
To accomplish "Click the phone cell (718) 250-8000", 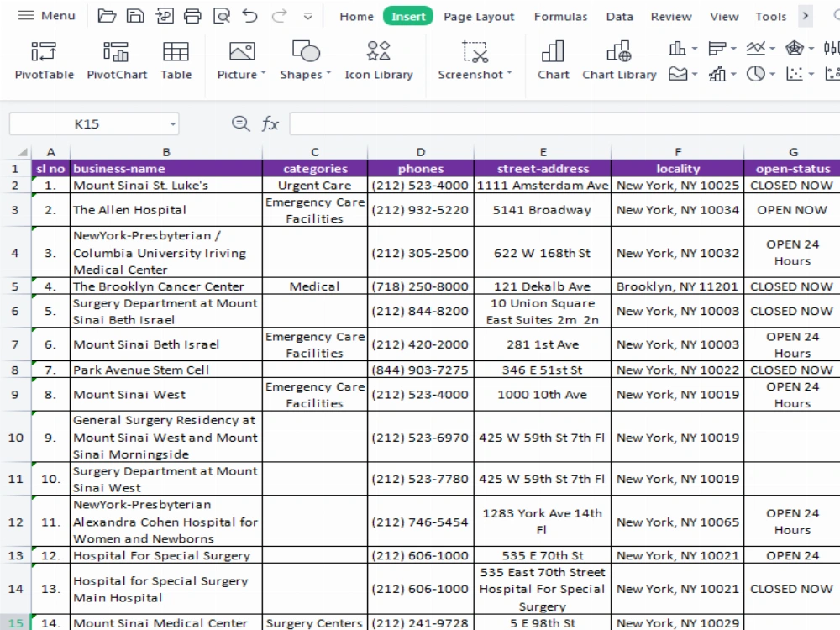I will [x=421, y=286].
